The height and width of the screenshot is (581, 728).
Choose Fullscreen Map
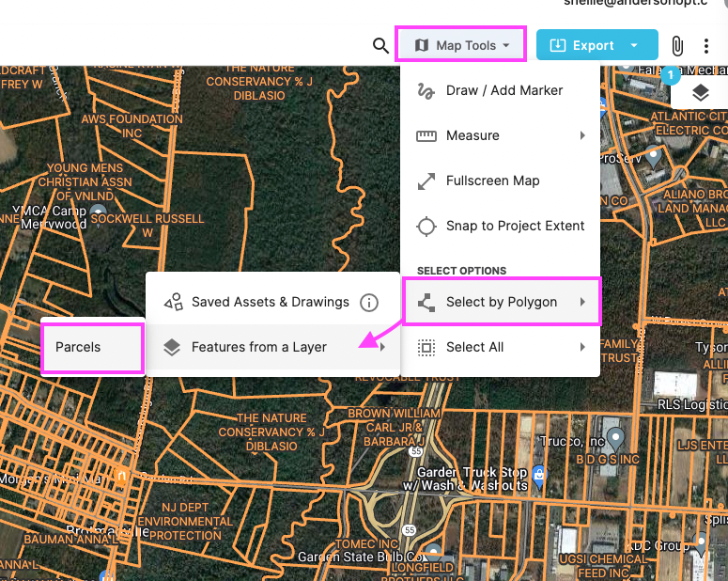(x=500, y=181)
